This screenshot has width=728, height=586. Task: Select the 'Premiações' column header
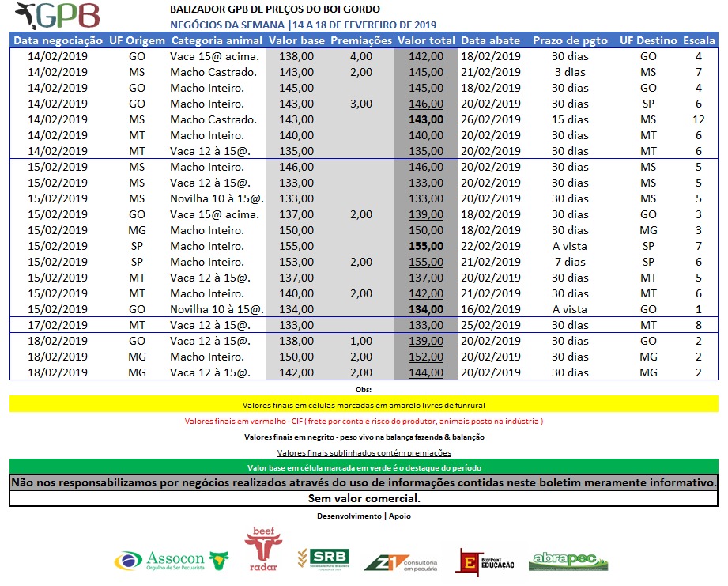coord(361,40)
